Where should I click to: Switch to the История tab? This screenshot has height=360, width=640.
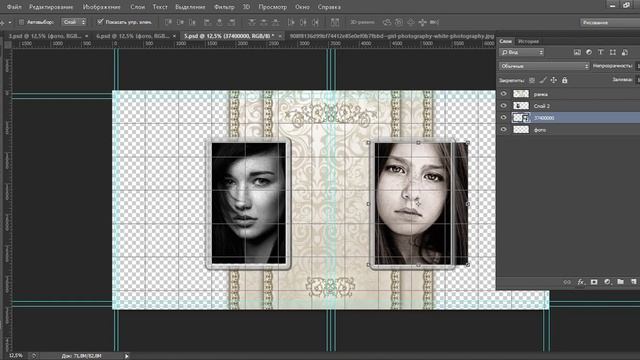529,41
